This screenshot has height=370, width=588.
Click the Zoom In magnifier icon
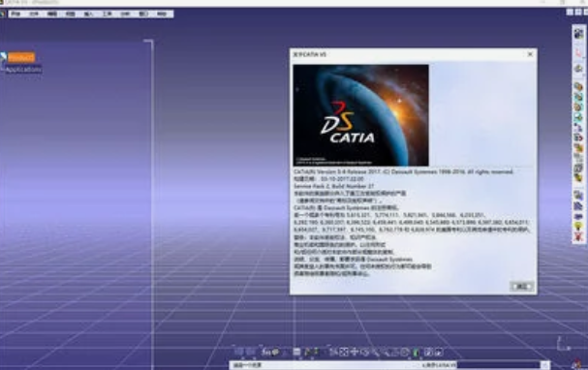[376, 352]
